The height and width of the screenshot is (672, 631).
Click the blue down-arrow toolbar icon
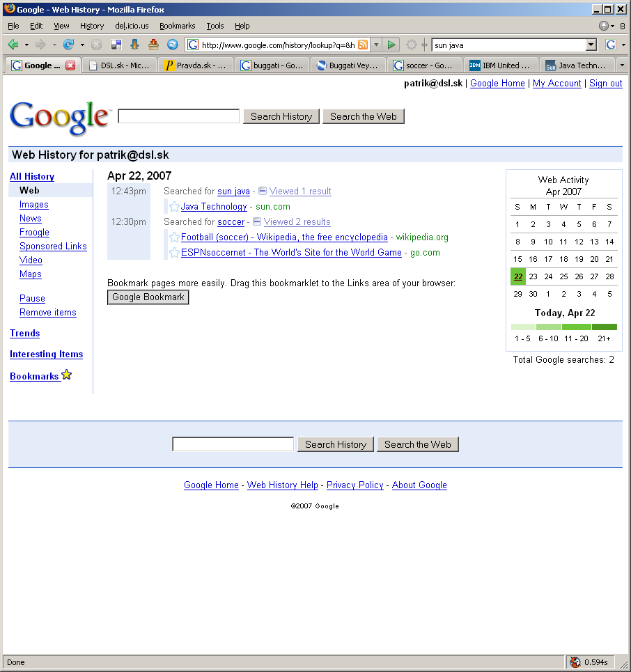(134, 45)
